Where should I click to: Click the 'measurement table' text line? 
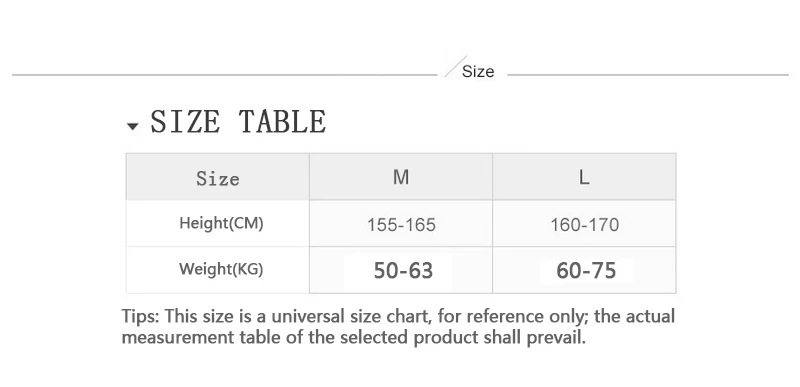354,338
